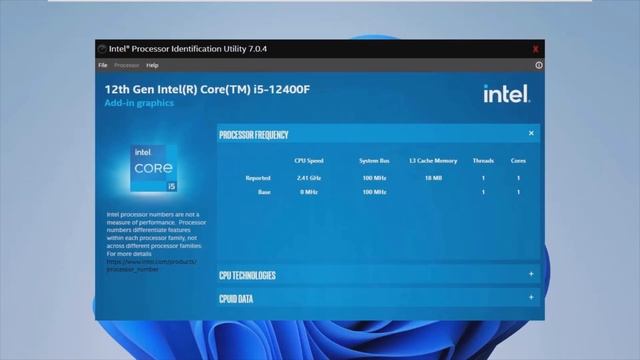Click the 18 MB cache value
Image resolution: width=640 pixels, height=360 pixels.
tap(433, 178)
